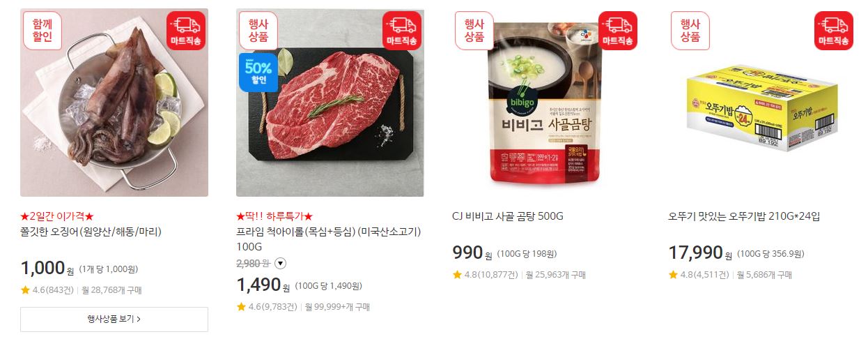Click the Bibigo 사골곰탕 pouch image
868x339 pixels.
[546, 103]
